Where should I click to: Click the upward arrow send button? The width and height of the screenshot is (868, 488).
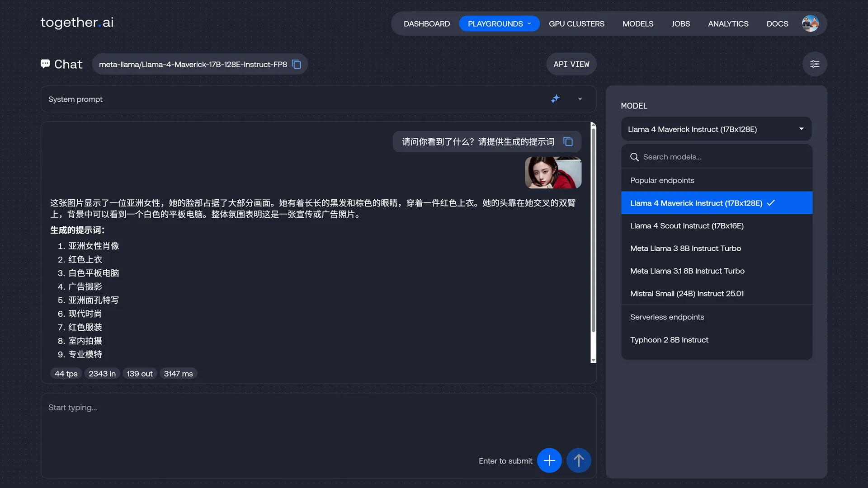[x=579, y=460]
